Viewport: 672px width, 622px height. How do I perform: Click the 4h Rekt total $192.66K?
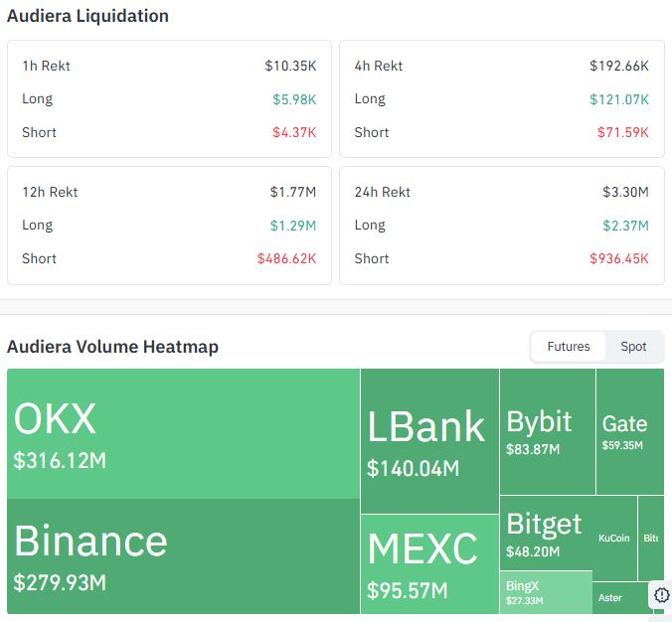click(619, 66)
